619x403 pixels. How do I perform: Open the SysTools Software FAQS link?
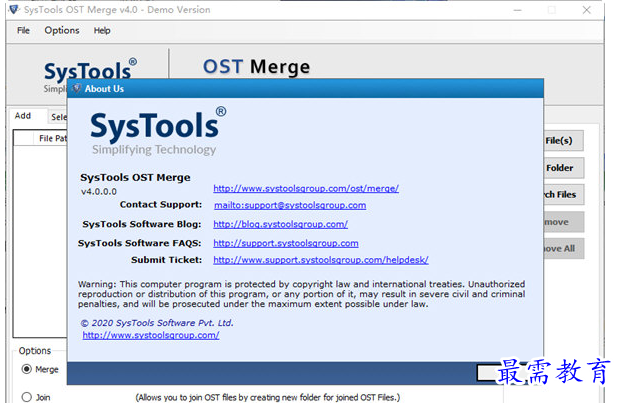pos(286,243)
